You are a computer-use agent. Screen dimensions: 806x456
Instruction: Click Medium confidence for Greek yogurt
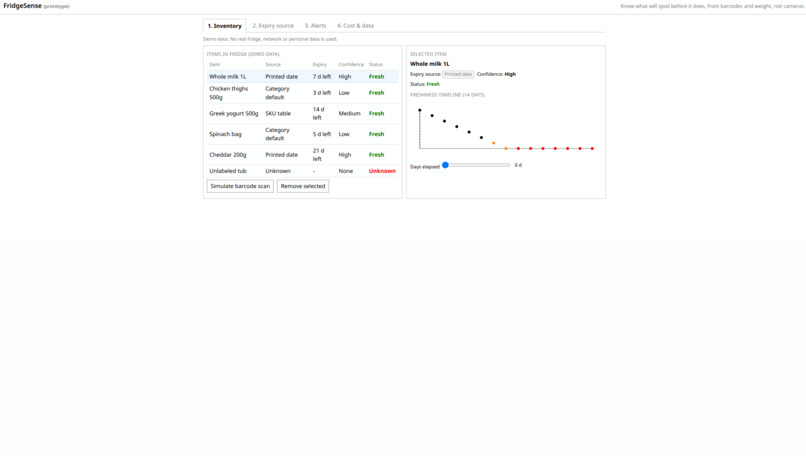[x=350, y=114]
